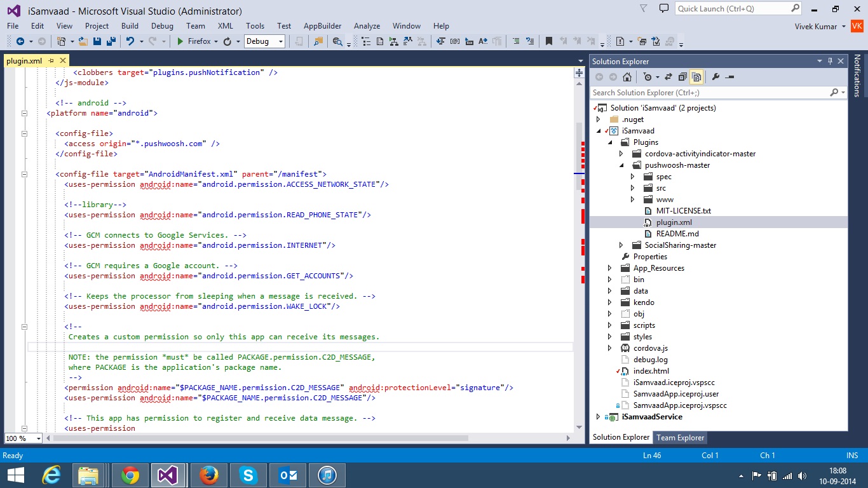The image size is (868, 488).
Task: Click the Undo arrow icon
Action: pyautogui.click(x=130, y=41)
